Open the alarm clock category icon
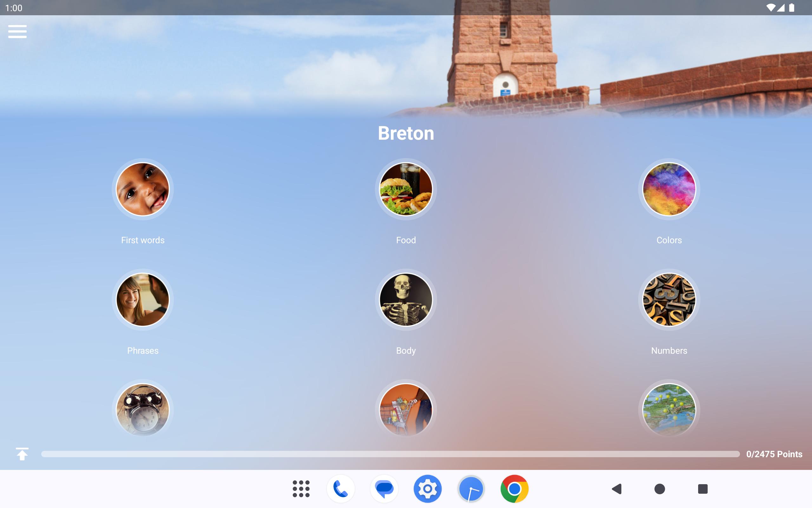 point(143,410)
